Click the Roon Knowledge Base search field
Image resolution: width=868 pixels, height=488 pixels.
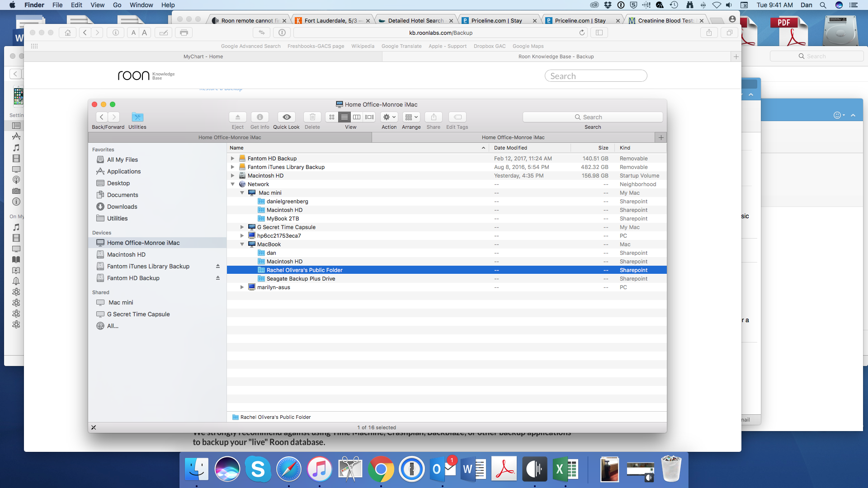(596, 76)
